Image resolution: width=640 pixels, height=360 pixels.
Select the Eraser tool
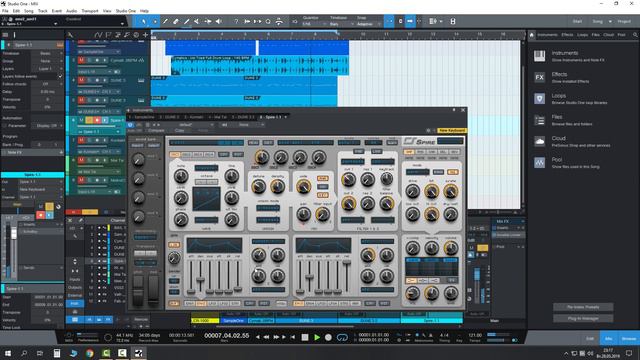(176, 21)
